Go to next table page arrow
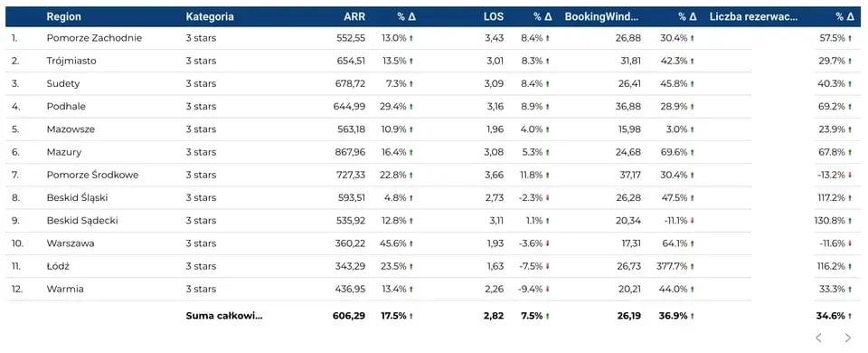This screenshot has height=353, width=868. pyautogui.click(x=847, y=338)
